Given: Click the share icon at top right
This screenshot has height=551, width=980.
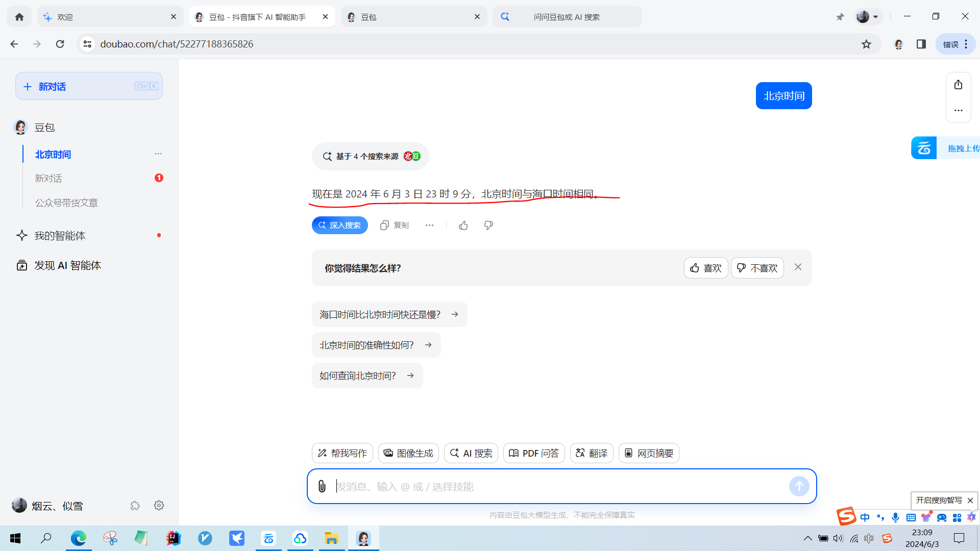Looking at the screenshot, I should (958, 85).
